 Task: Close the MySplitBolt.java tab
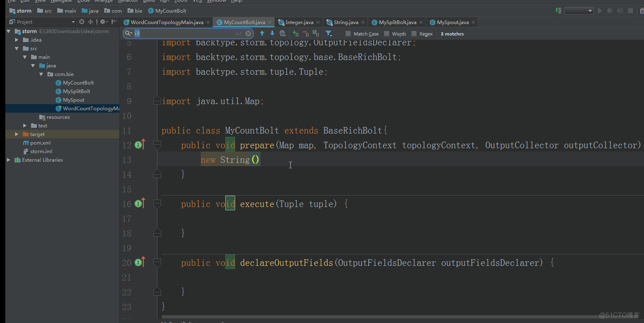pos(421,22)
